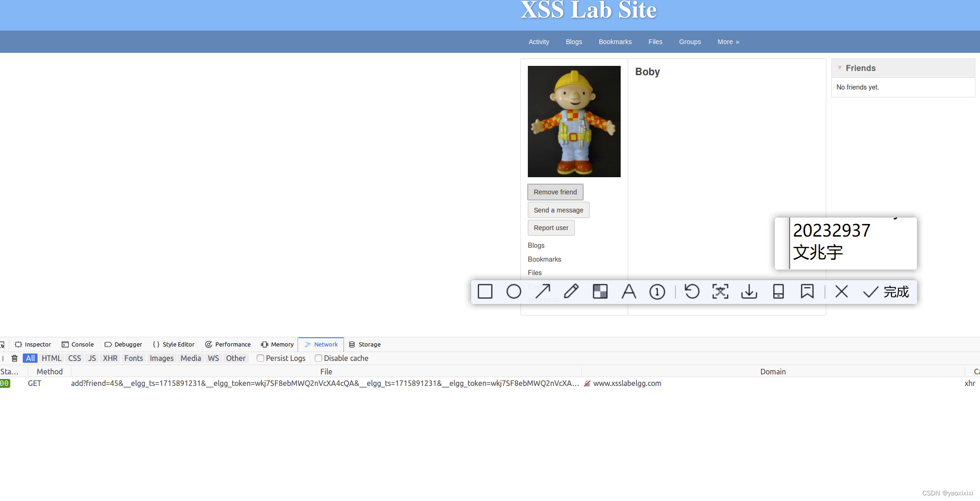Send screenshot to phone icon
Screen dimensions: 980x501
point(779,292)
